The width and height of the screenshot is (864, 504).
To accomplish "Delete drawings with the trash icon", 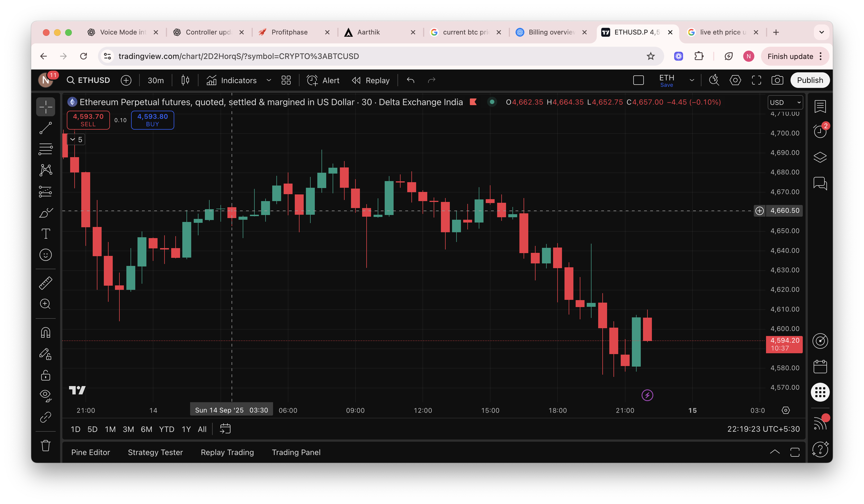I will pyautogui.click(x=46, y=446).
